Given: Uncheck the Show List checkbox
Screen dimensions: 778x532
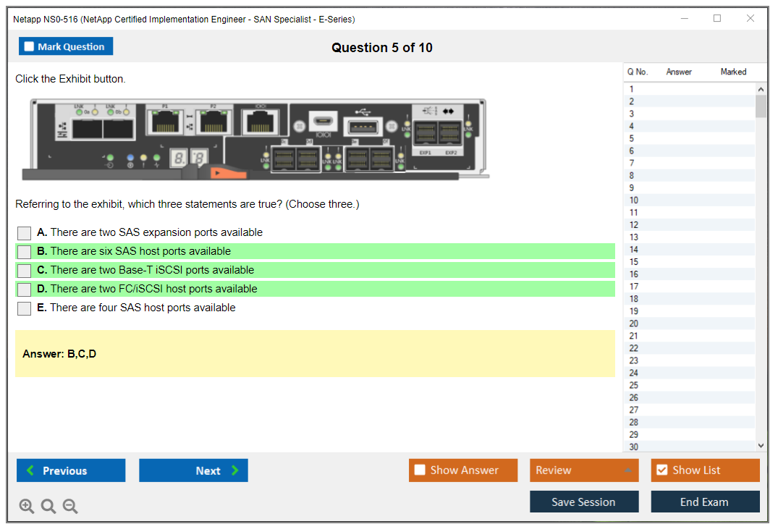Looking at the screenshot, I should (x=661, y=470).
